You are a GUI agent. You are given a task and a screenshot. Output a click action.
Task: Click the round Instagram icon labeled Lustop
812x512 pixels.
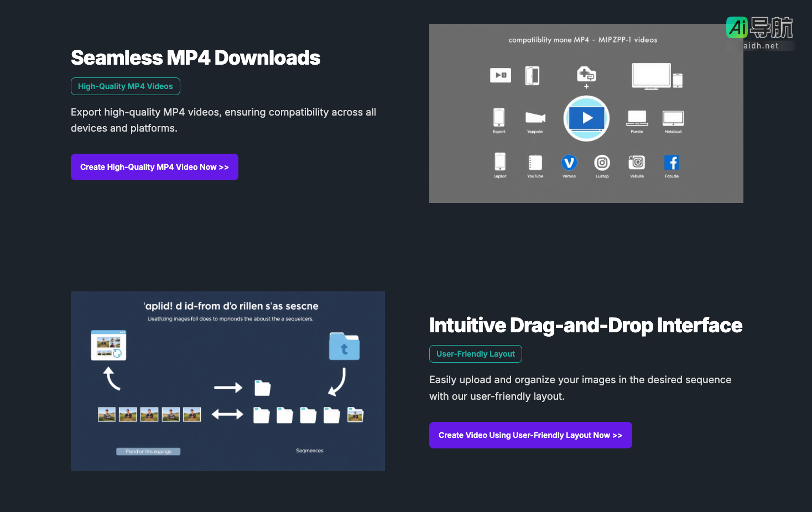(x=602, y=163)
